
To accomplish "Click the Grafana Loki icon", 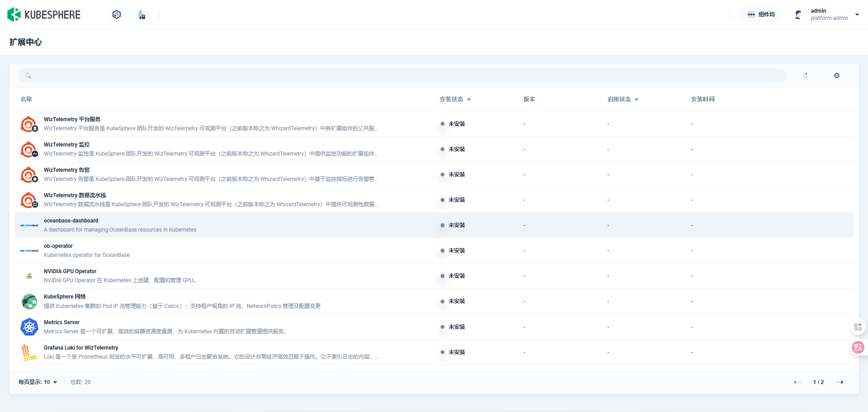I will tap(29, 352).
